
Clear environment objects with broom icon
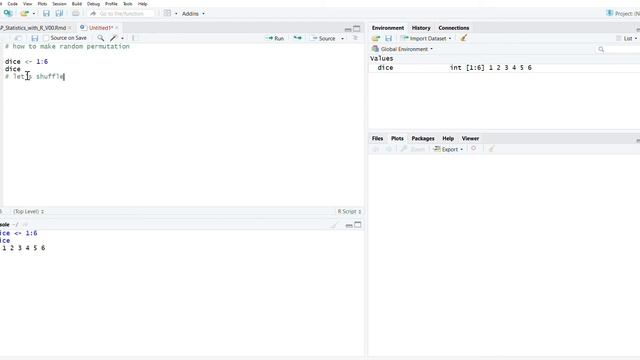click(x=464, y=38)
